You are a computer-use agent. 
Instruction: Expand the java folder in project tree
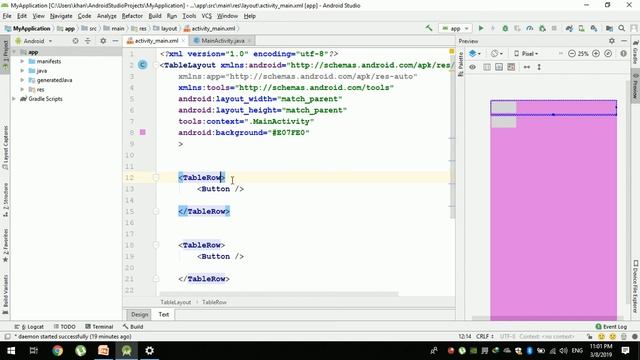22,71
